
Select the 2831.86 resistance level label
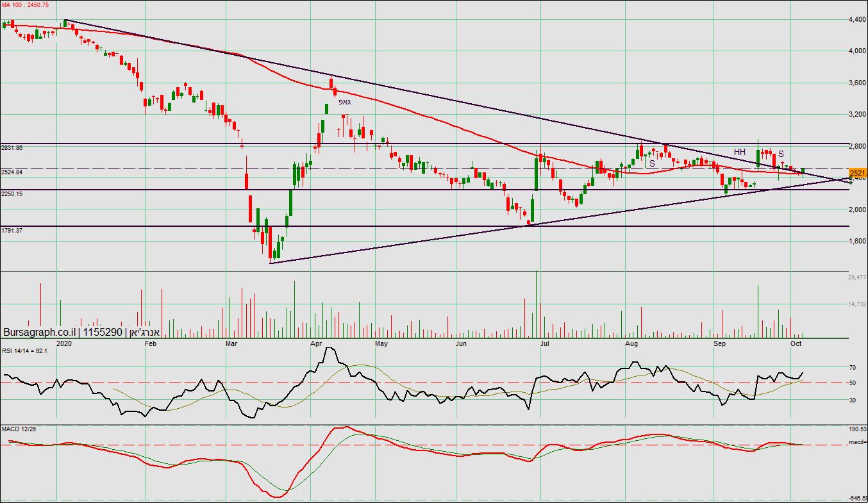tap(12, 147)
